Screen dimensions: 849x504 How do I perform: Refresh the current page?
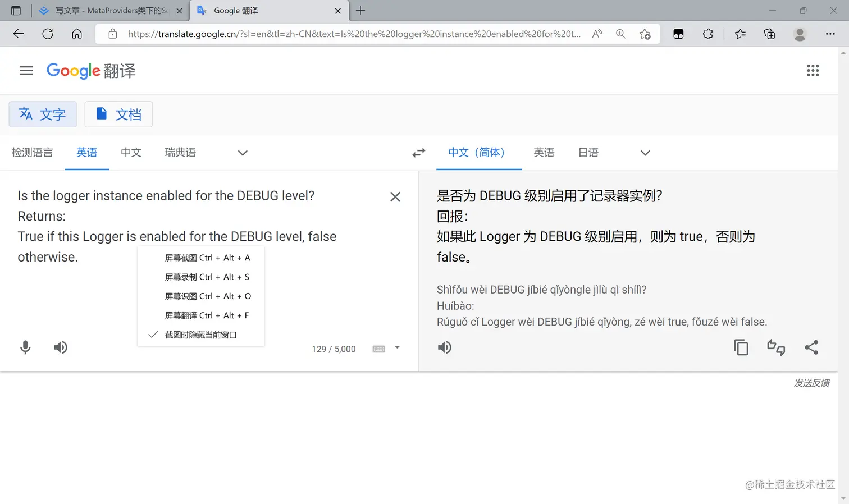(48, 34)
